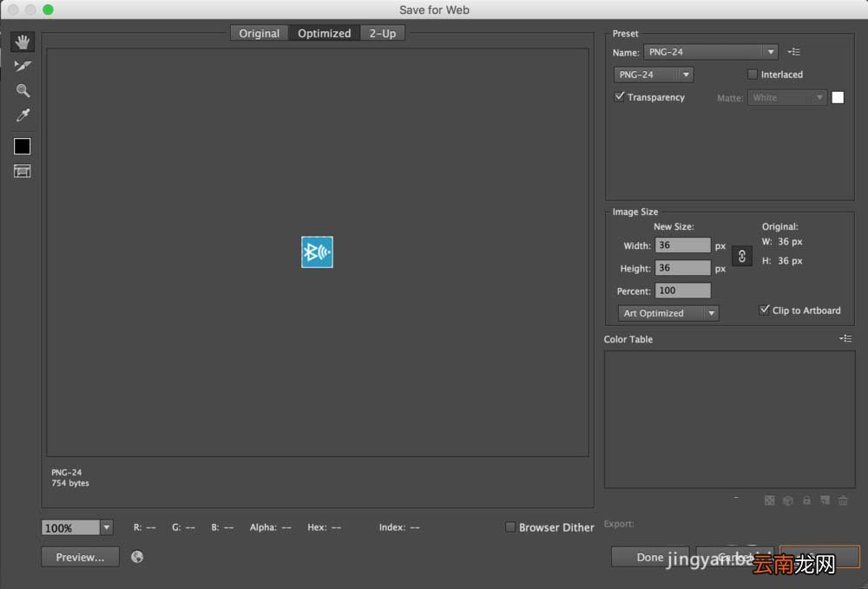Uncheck the Transparency option
Image resolution: width=868 pixels, height=589 pixels.
pyautogui.click(x=620, y=97)
